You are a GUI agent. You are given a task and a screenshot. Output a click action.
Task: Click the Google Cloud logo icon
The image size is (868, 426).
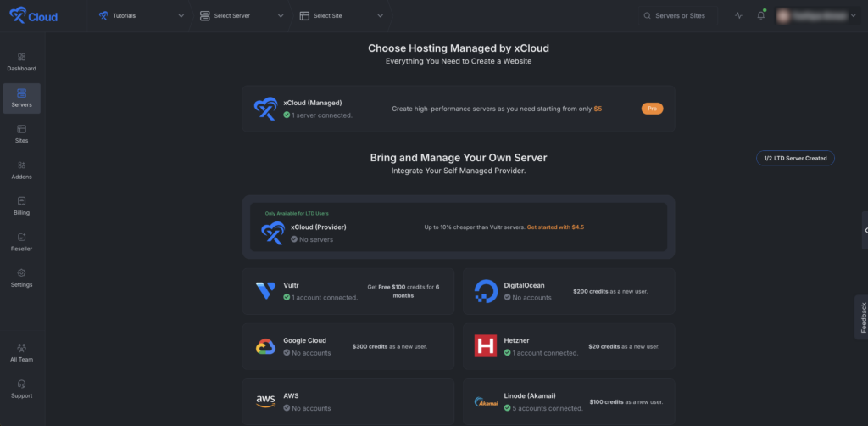point(265,346)
